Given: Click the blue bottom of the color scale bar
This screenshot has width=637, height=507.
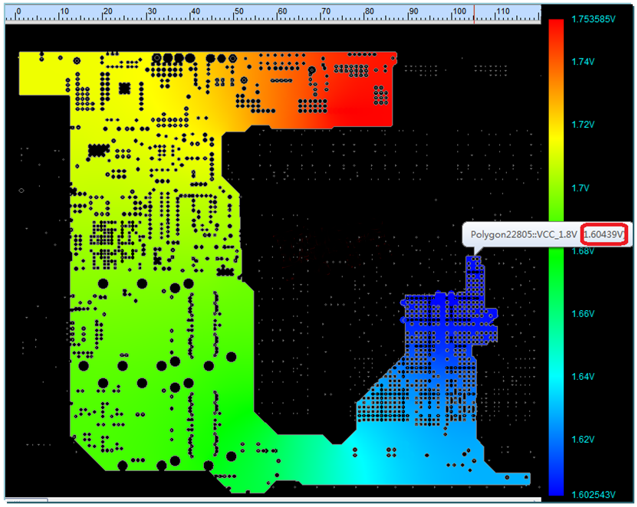Looking at the screenshot, I should pyautogui.click(x=556, y=480).
